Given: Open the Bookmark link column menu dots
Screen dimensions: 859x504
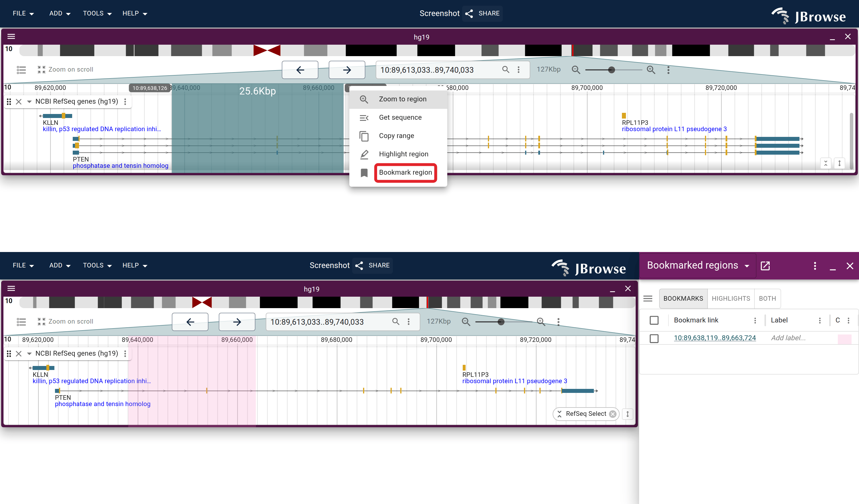Looking at the screenshot, I should click(x=755, y=320).
